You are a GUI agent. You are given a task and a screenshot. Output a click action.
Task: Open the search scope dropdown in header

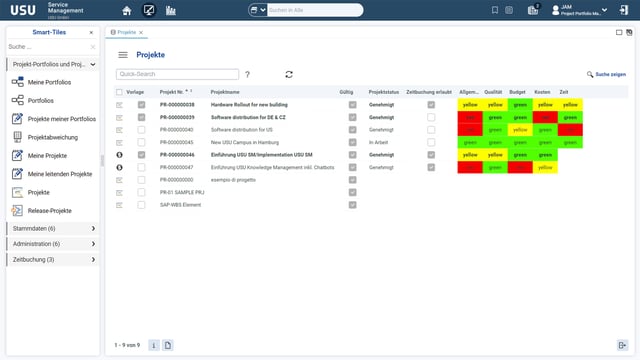(x=258, y=10)
